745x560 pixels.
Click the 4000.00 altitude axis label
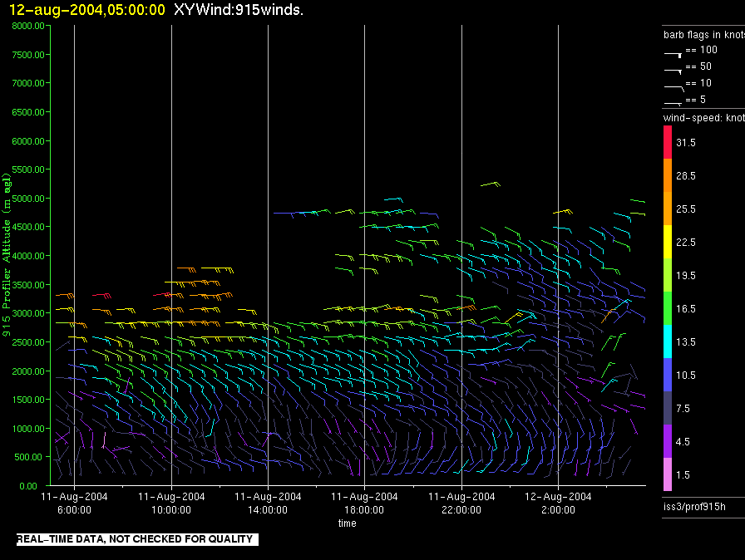(x=28, y=256)
